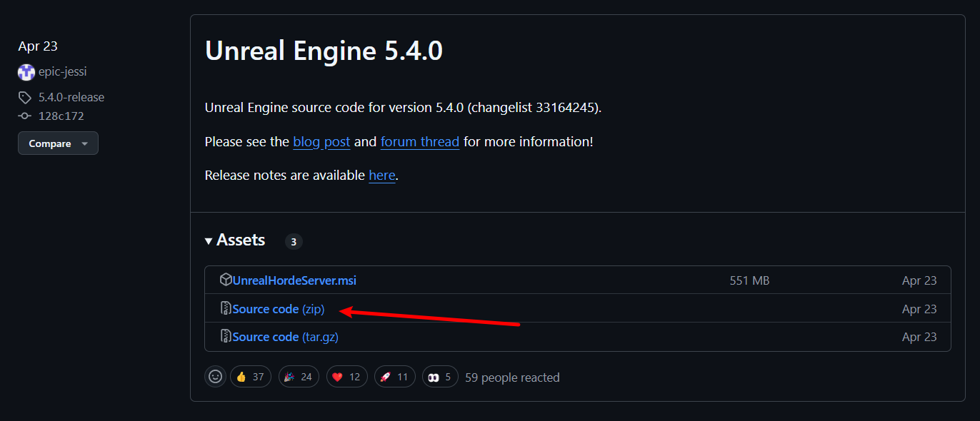Viewport: 980px width, 421px height.
Task: Follow the blog post link
Action: coord(321,141)
